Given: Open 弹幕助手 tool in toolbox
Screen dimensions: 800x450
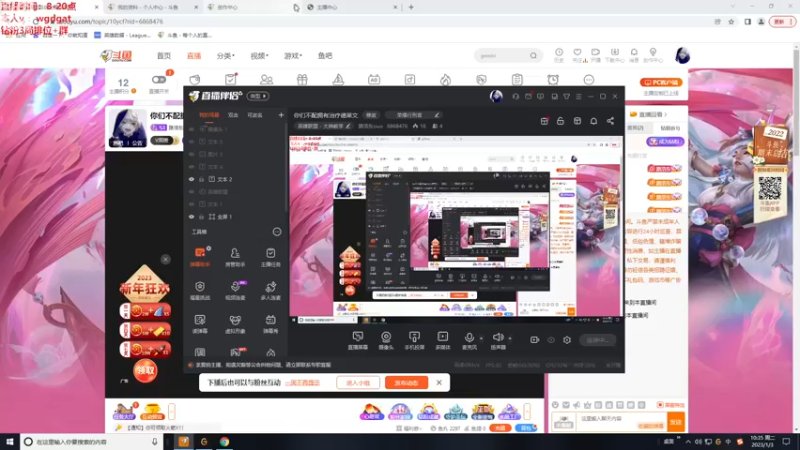Looking at the screenshot, I should pyautogui.click(x=200, y=257).
